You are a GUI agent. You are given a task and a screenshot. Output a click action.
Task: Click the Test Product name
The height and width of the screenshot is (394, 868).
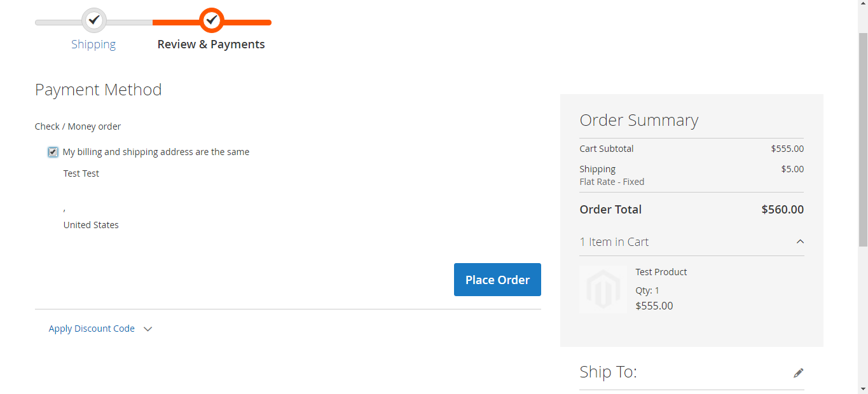tap(661, 271)
